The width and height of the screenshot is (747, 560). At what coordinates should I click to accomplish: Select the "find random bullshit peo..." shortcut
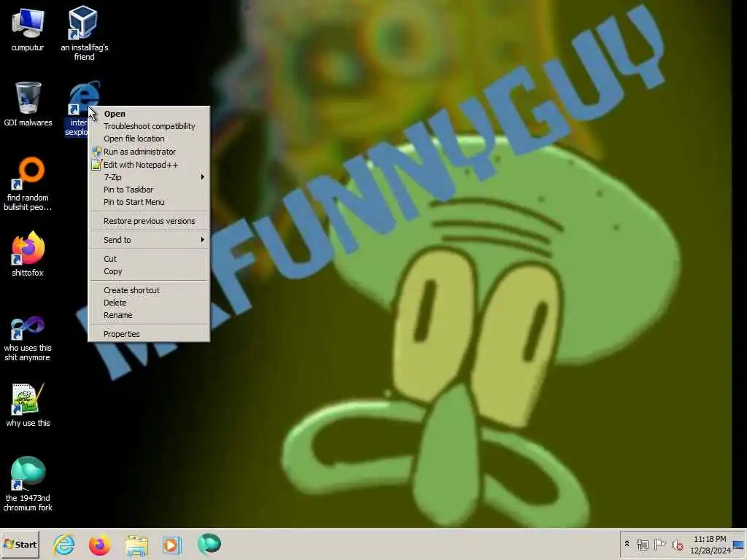coord(28,184)
